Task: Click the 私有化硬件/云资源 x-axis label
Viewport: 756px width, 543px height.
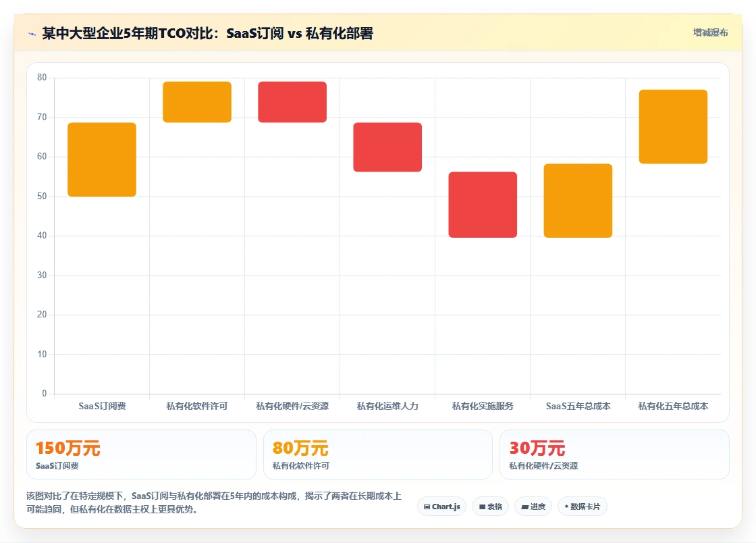Action: tap(292, 406)
